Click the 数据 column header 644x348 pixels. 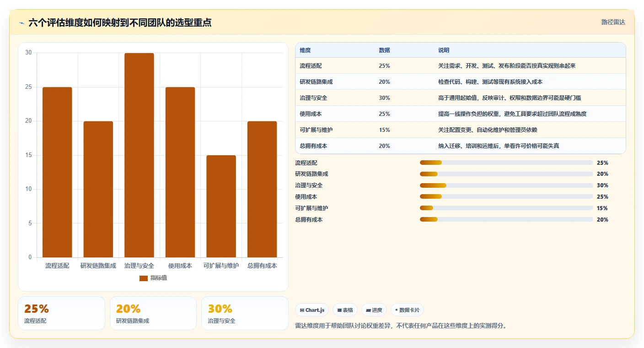point(384,50)
